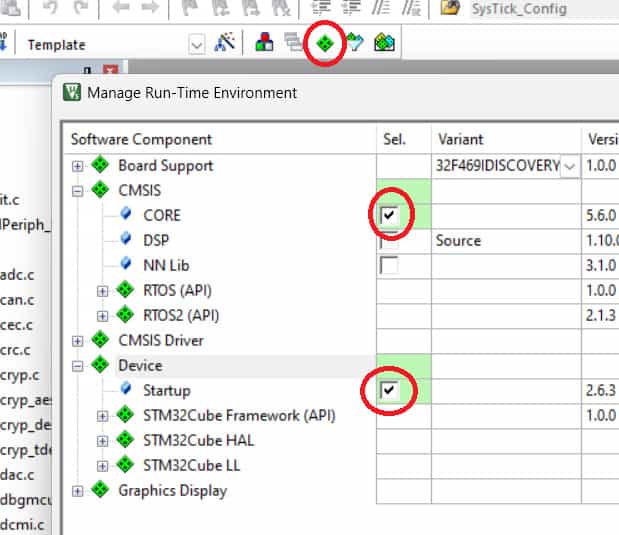This screenshot has width=619, height=535.
Task: Expand the CMSIS Driver node
Action: 78,341
